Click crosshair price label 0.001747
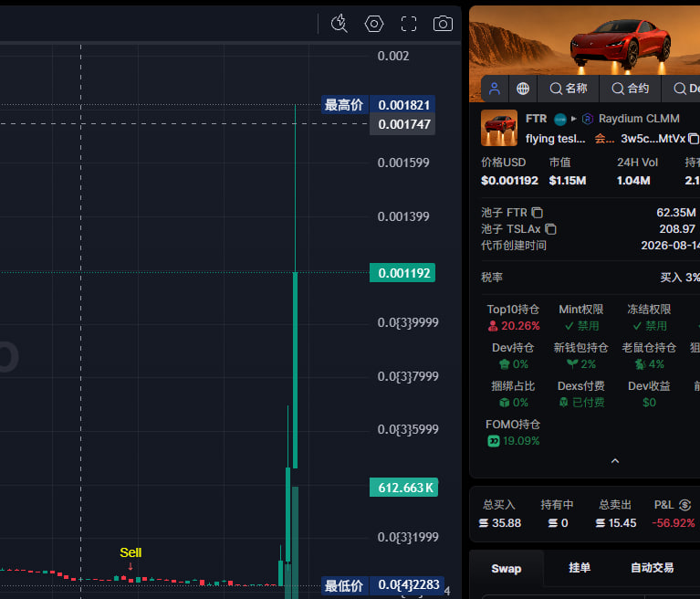700x599 pixels. [x=402, y=124]
